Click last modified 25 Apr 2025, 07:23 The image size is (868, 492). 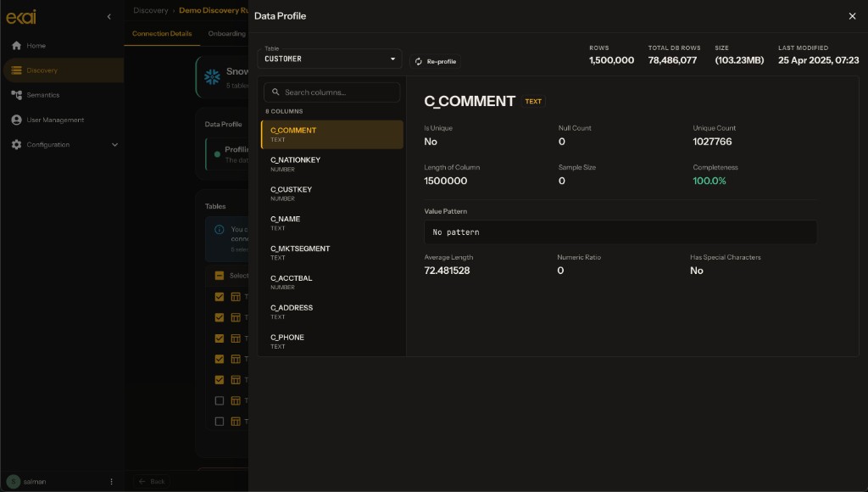(x=818, y=60)
